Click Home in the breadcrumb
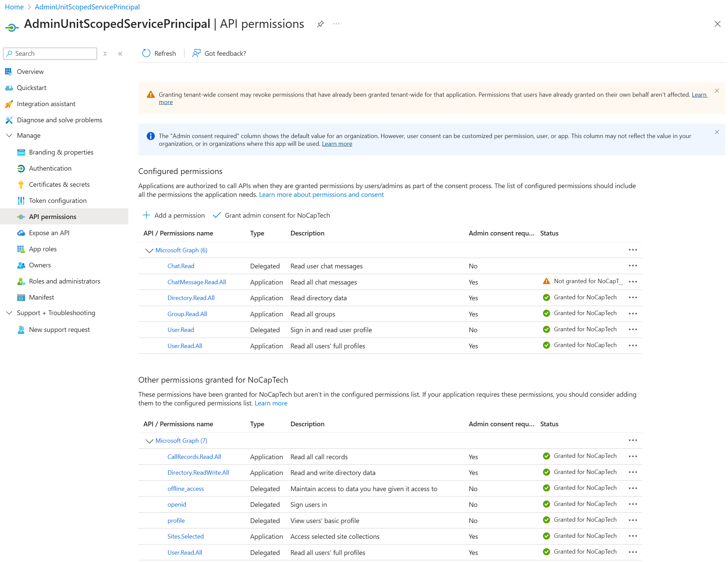Screen dimensions: 728x562 (x=14, y=7)
